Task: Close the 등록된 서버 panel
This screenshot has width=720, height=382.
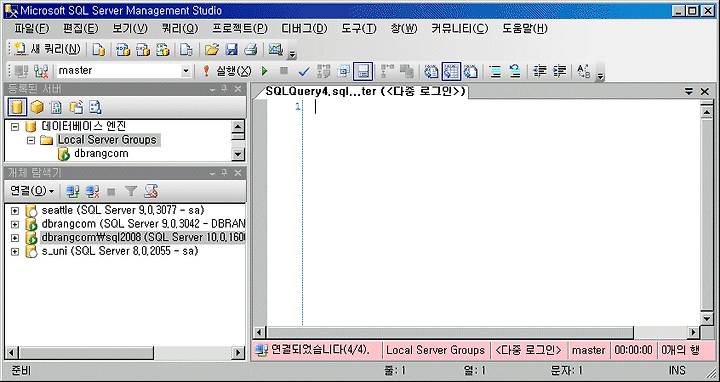Action: 238,89
